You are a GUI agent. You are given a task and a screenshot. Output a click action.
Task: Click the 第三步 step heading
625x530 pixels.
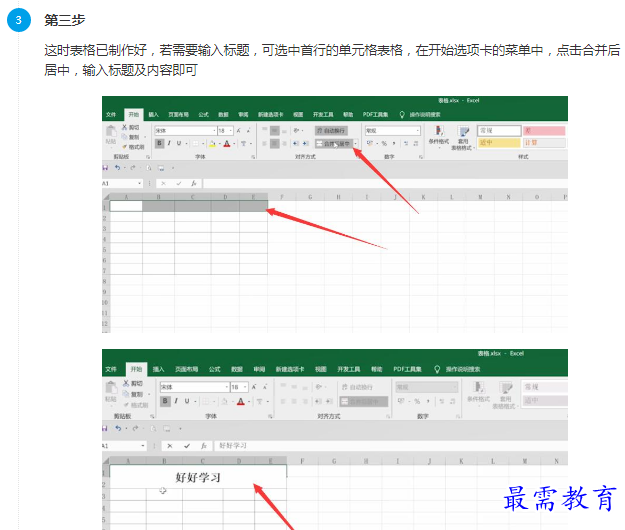(64, 20)
